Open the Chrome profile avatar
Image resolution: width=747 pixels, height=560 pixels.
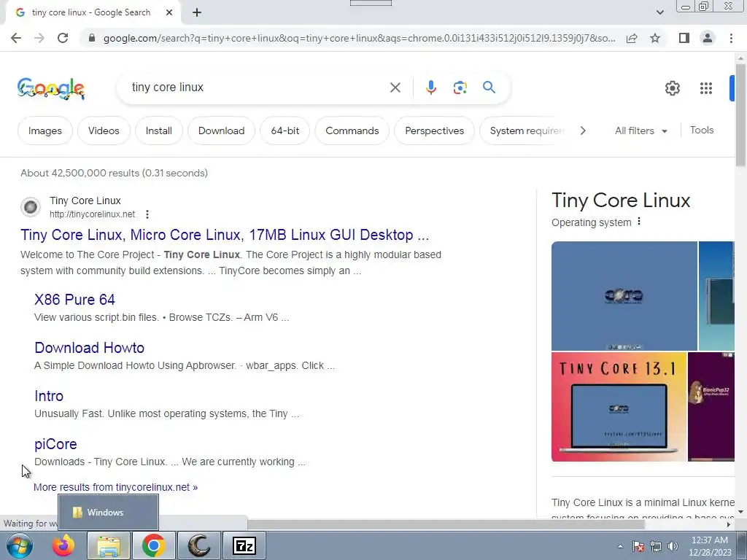[x=708, y=38]
